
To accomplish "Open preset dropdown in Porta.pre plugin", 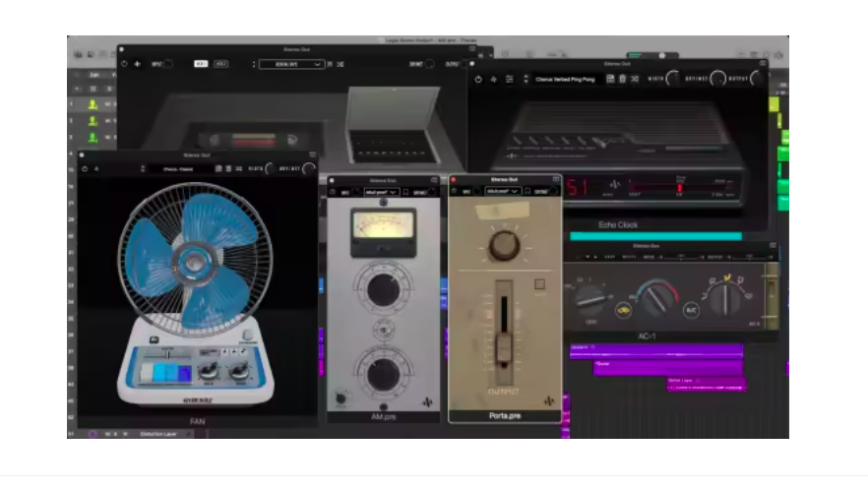I will (x=503, y=191).
